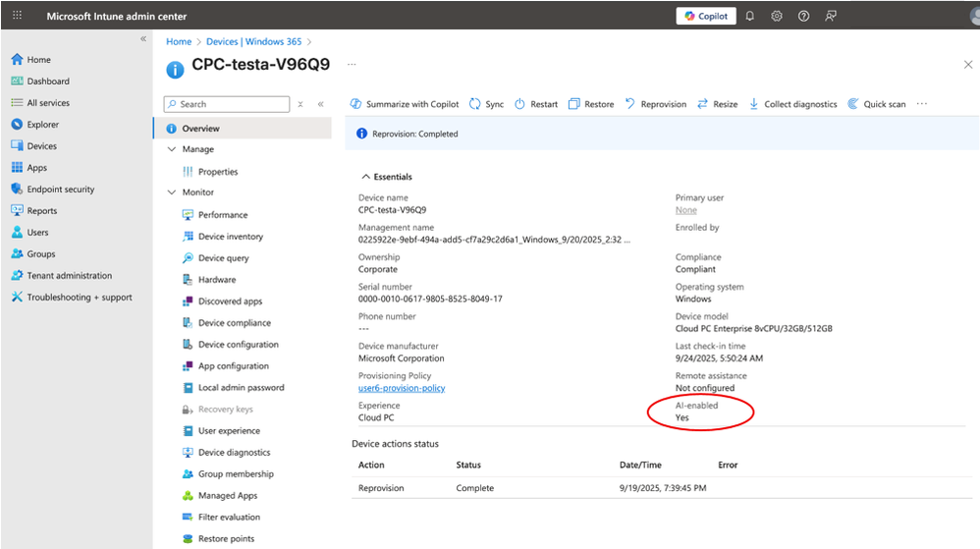Click the Primary user None link

tap(685, 210)
